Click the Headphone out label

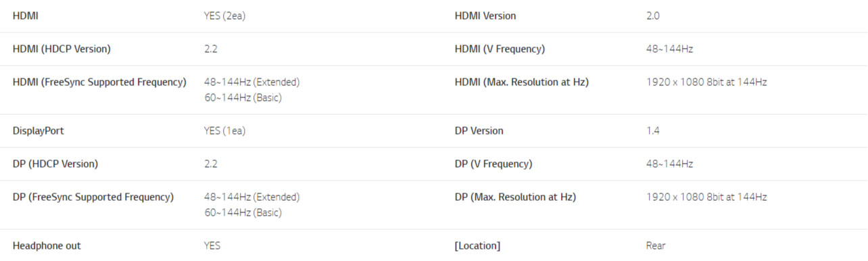point(47,245)
